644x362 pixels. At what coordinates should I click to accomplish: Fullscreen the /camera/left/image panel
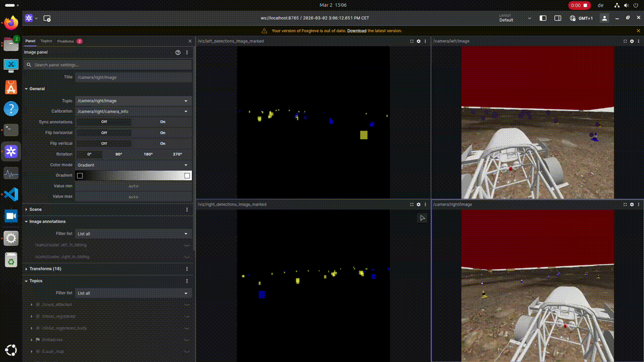coord(625,41)
